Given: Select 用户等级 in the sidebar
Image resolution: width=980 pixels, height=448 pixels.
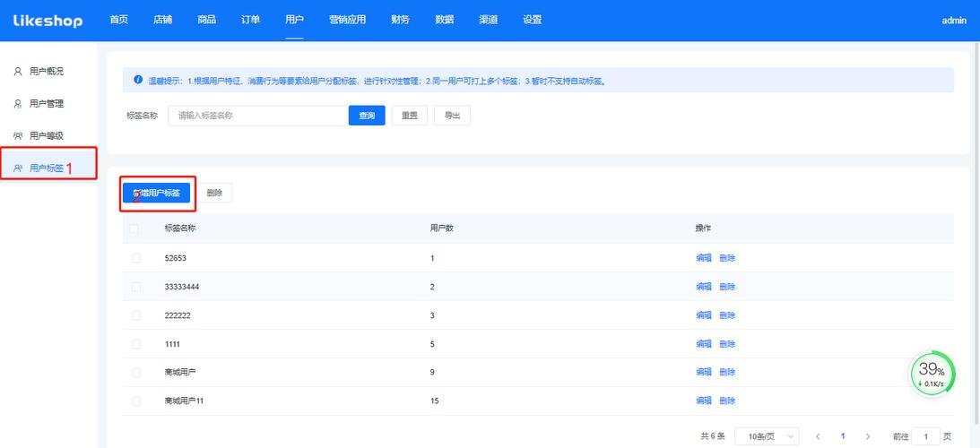Looking at the screenshot, I should pyautogui.click(x=48, y=135).
